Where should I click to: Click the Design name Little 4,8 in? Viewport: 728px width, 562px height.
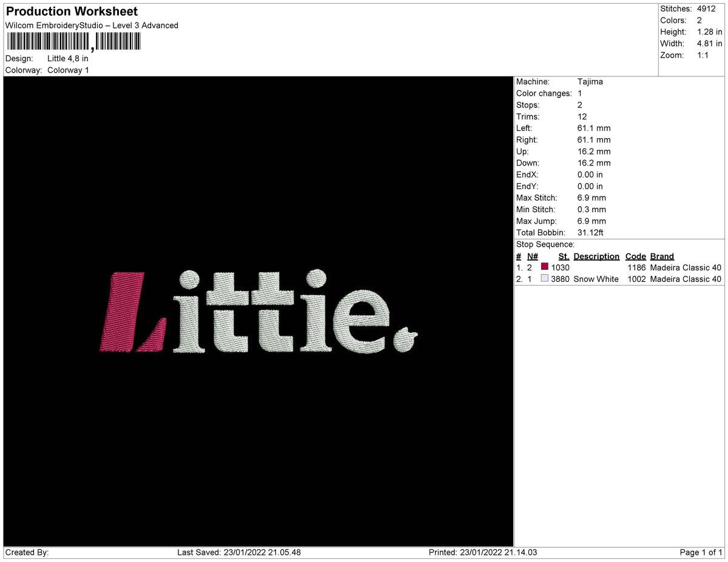point(68,59)
